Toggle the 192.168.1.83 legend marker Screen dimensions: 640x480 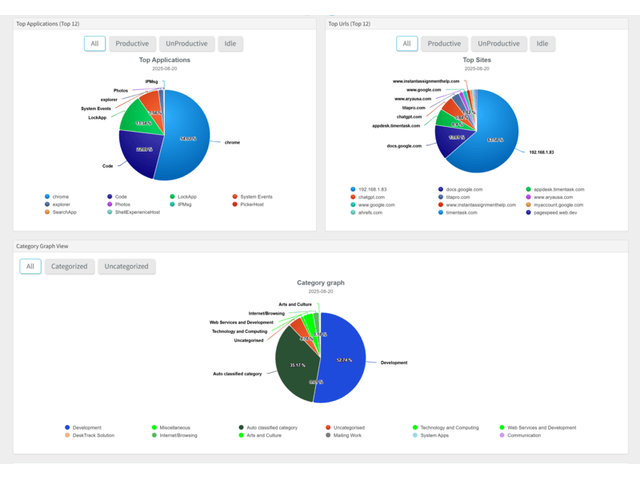pyautogui.click(x=352, y=188)
